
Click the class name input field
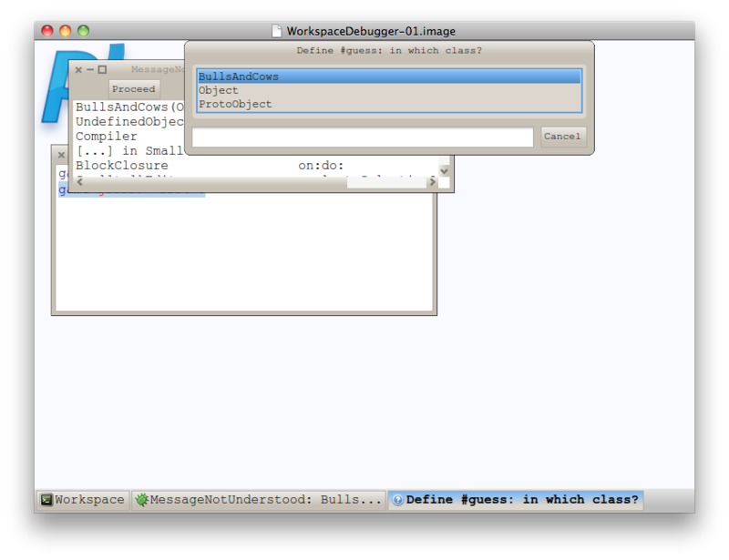point(363,137)
